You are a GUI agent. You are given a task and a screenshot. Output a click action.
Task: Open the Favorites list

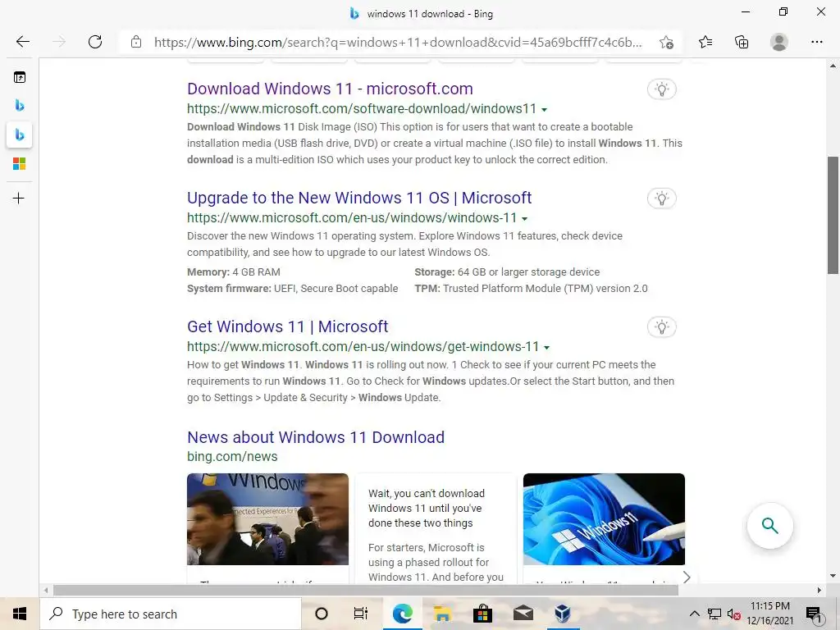point(705,42)
